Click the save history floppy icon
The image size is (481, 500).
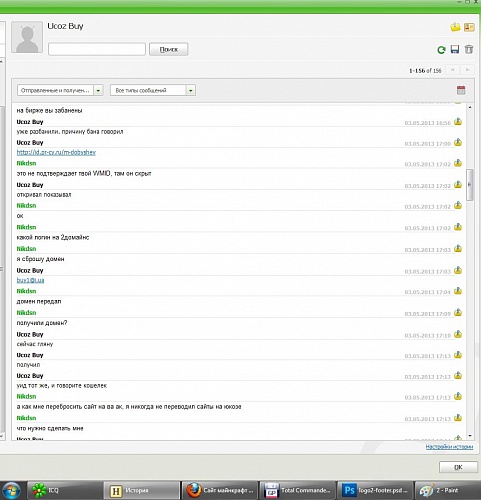(455, 49)
